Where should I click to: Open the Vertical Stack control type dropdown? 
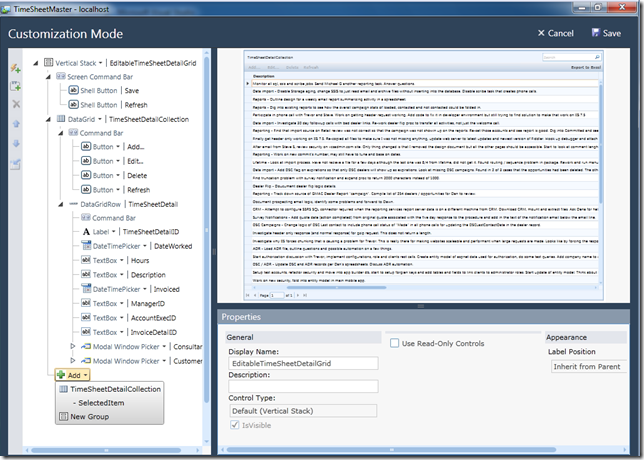click(x=100, y=63)
